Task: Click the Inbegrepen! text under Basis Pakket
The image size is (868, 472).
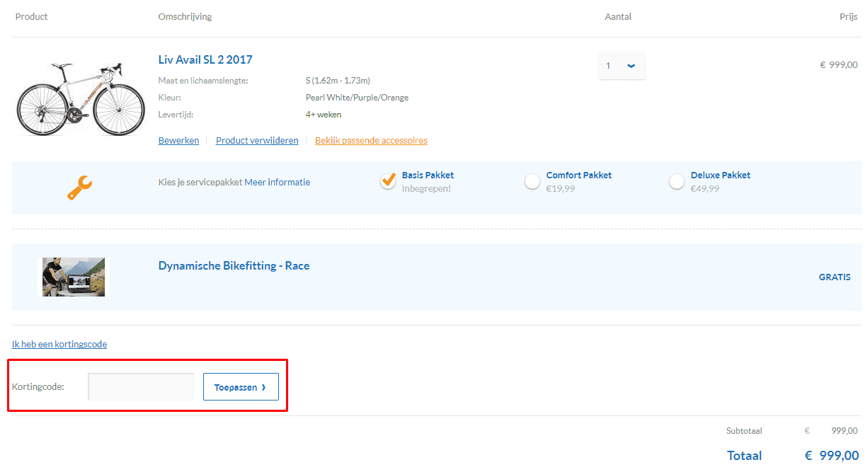Action: click(x=426, y=189)
